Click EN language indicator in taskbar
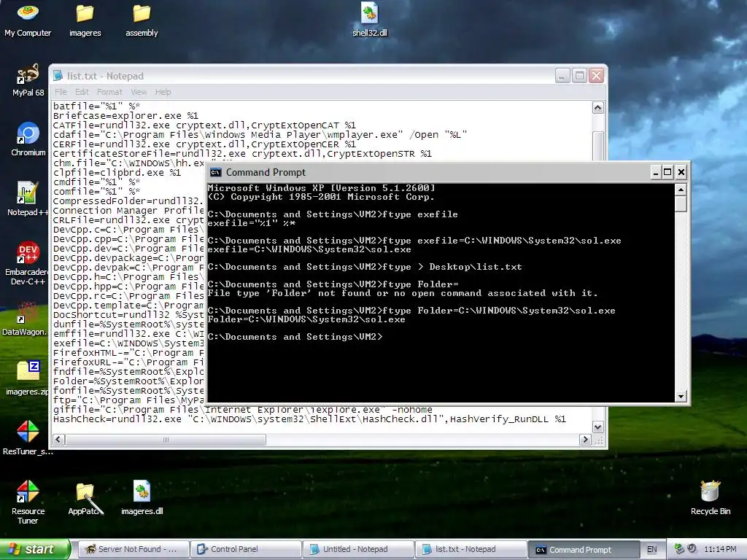Screen dimensions: 747x560 click(651, 550)
